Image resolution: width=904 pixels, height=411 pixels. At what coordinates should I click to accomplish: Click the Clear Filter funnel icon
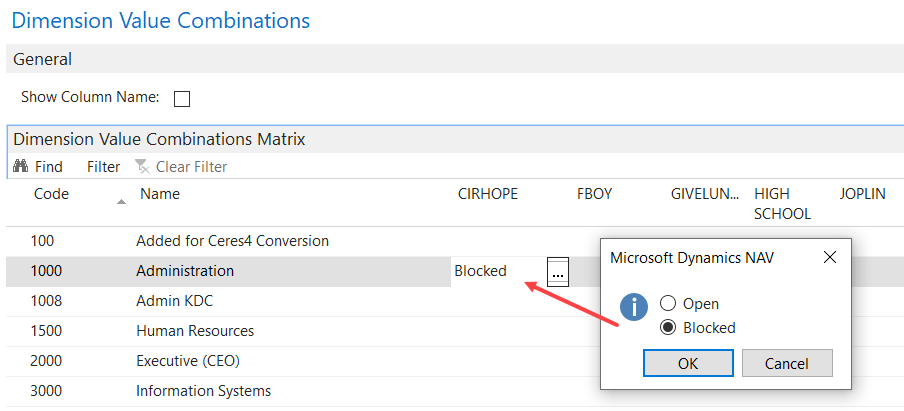pos(142,167)
